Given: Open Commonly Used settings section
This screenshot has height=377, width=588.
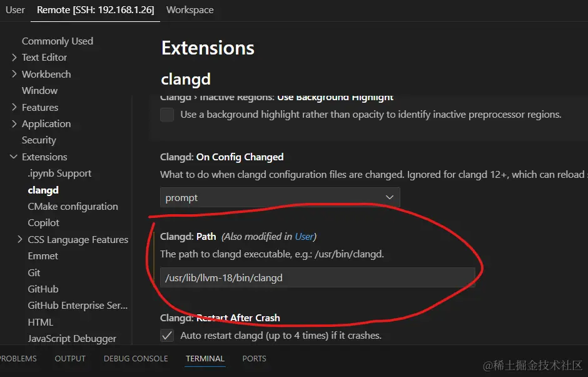Looking at the screenshot, I should coord(58,41).
